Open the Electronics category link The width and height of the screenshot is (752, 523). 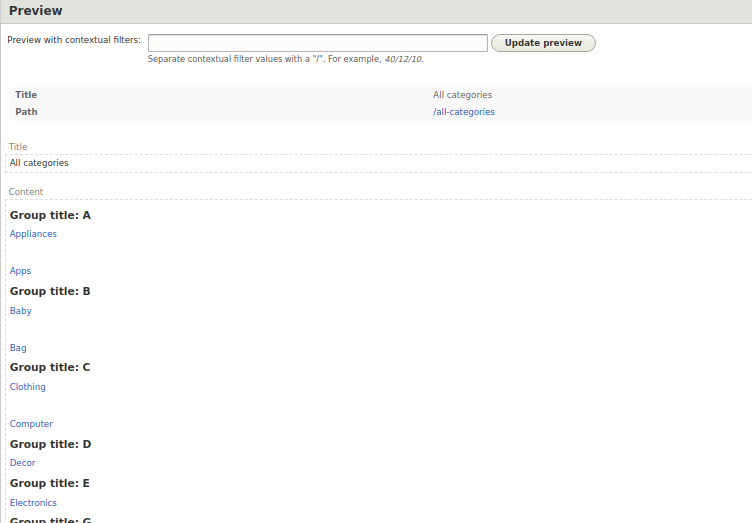click(33, 503)
